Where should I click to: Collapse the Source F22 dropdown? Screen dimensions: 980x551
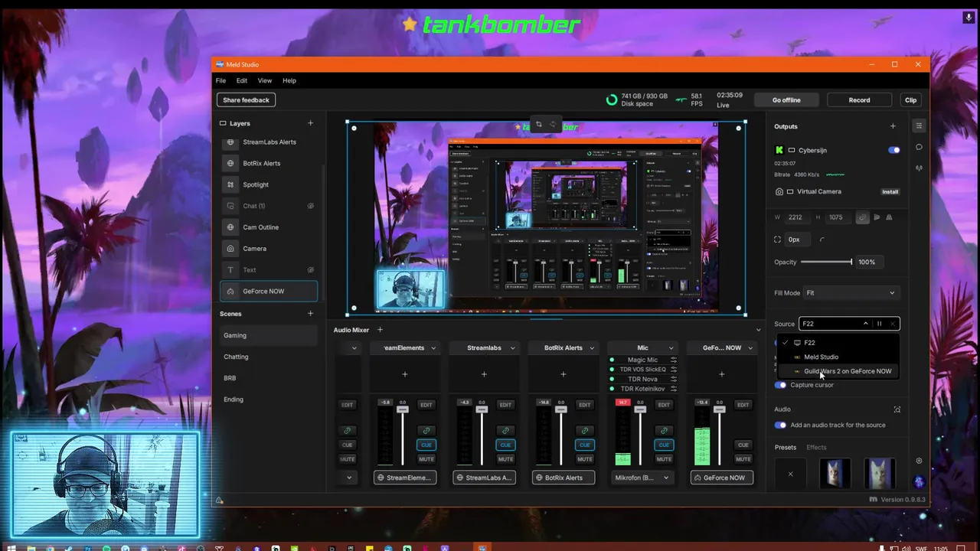pos(866,324)
